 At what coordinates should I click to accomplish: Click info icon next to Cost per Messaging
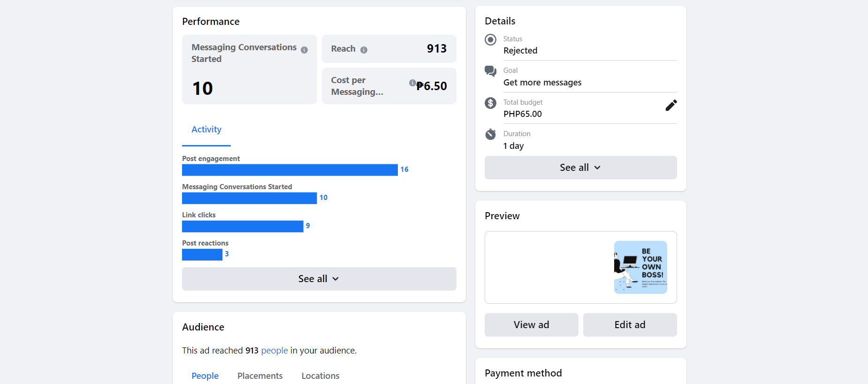[412, 83]
